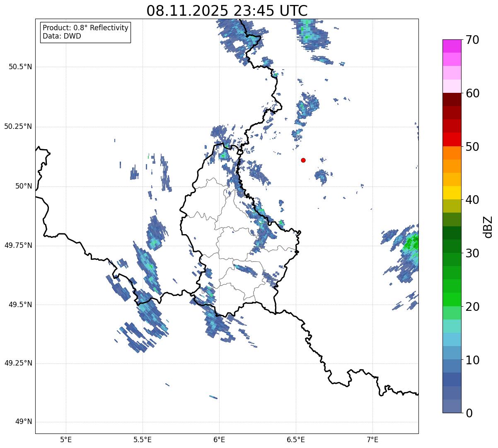This screenshot has width=498, height=448.
Task: Click the dark maroon colorbar swatch below 60
Action: tap(452, 99)
